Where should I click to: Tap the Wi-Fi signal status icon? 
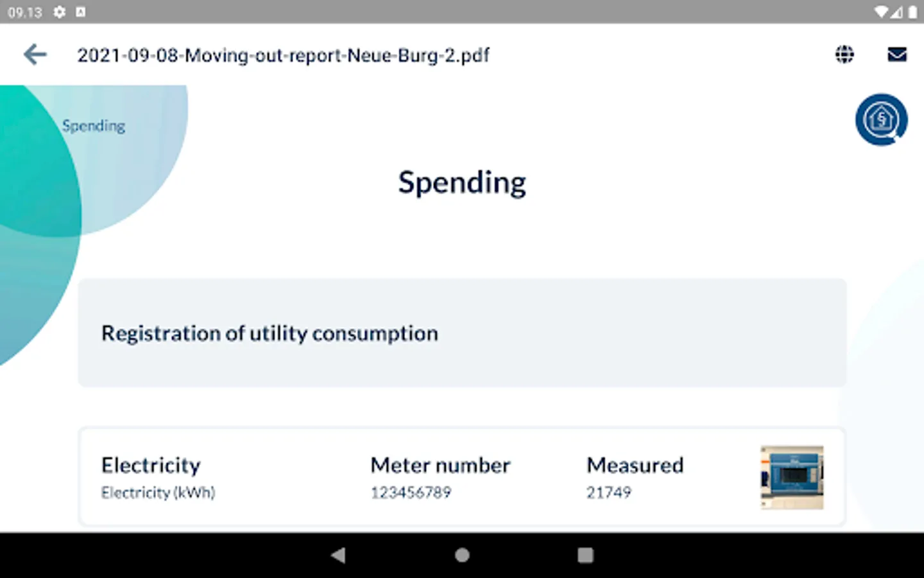pos(881,12)
